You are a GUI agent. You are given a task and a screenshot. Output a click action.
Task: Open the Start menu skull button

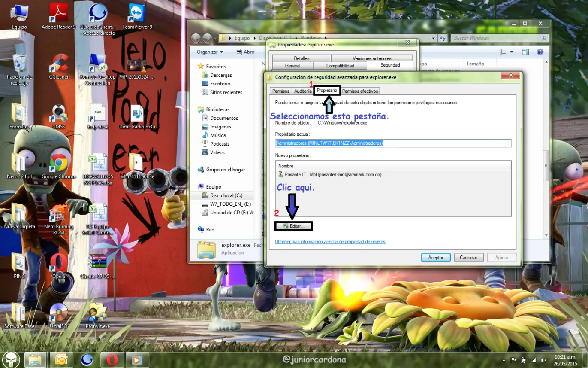(10, 359)
